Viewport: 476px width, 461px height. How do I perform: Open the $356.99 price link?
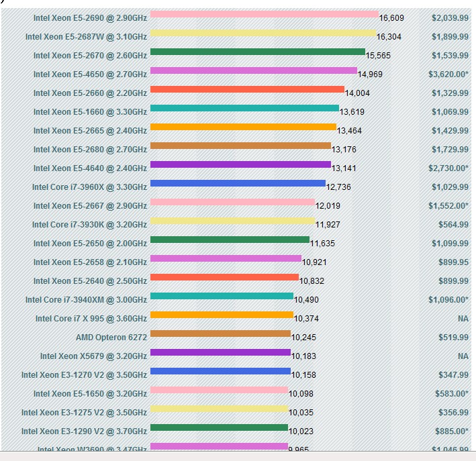pyautogui.click(x=454, y=413)
